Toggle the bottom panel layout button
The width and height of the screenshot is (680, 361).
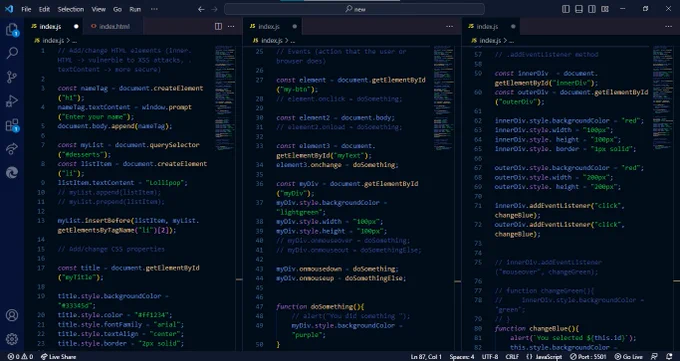coord(579,9)
